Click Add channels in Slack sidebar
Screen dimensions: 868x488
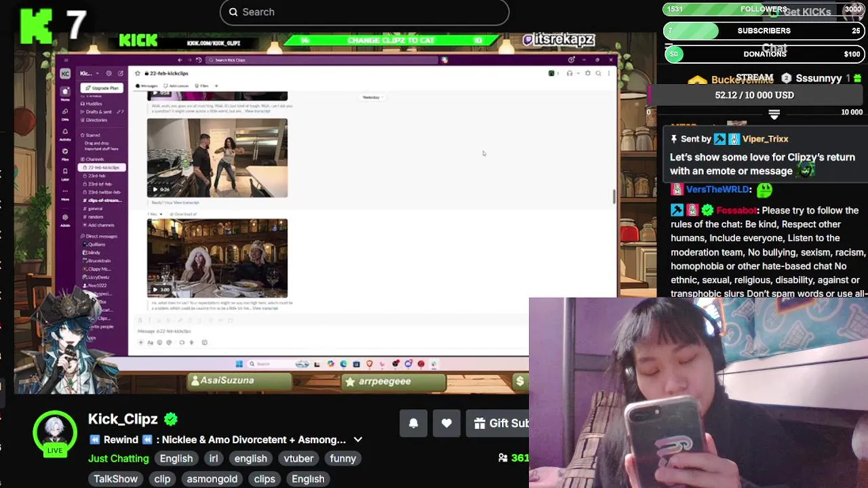(x=99, y=225)
